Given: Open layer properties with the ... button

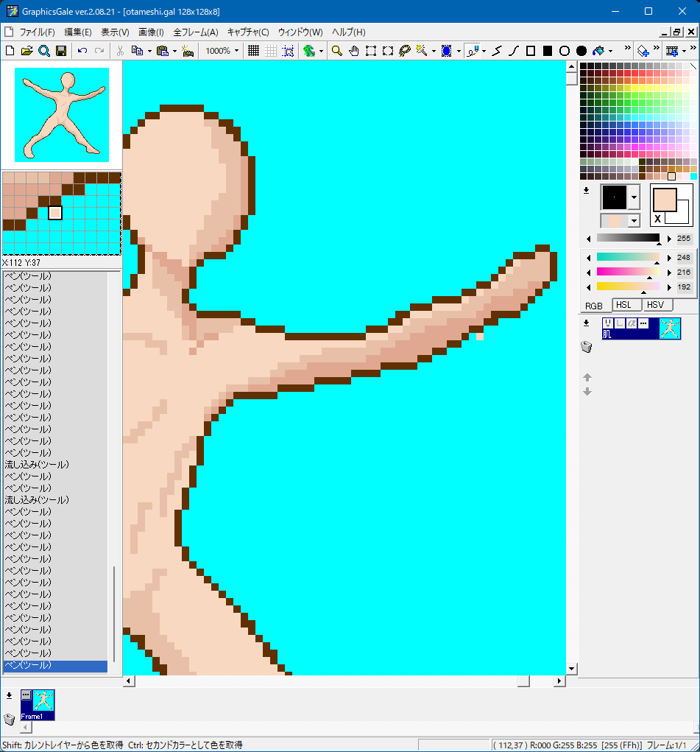Looking at the screenshot, I should [x=643, y=323].
